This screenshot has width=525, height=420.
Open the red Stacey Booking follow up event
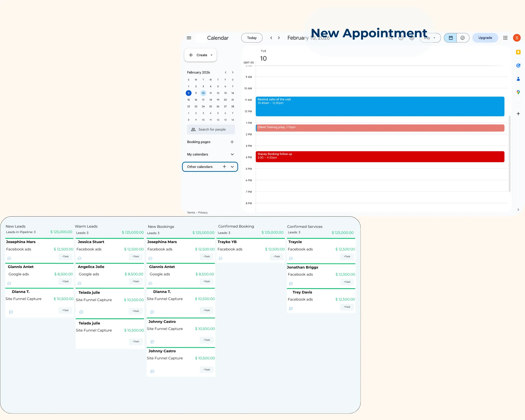point(380,156)
